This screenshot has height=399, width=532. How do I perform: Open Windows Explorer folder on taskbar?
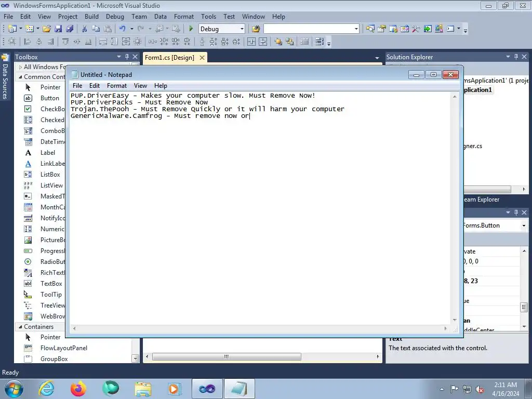tap(143, 389)
